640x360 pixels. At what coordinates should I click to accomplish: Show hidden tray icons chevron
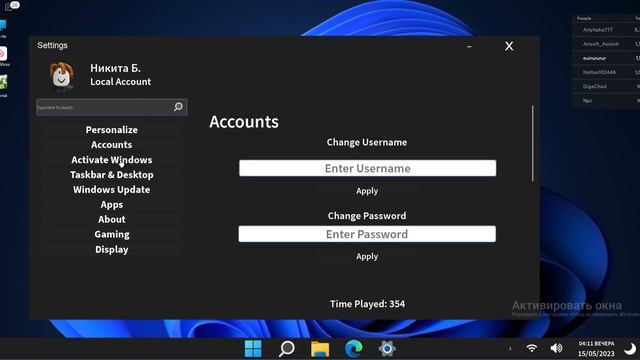point(510,349)
